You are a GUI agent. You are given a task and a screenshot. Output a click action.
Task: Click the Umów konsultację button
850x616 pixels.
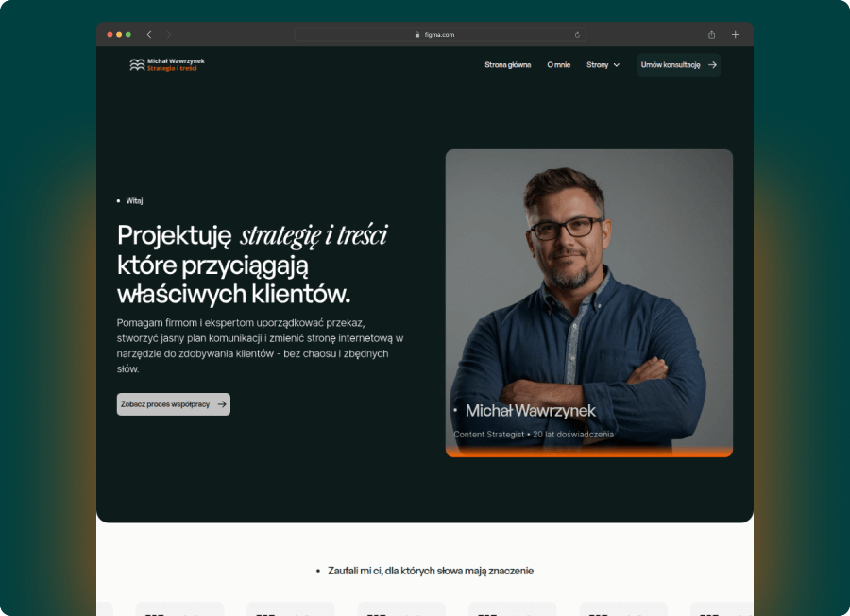678,64
